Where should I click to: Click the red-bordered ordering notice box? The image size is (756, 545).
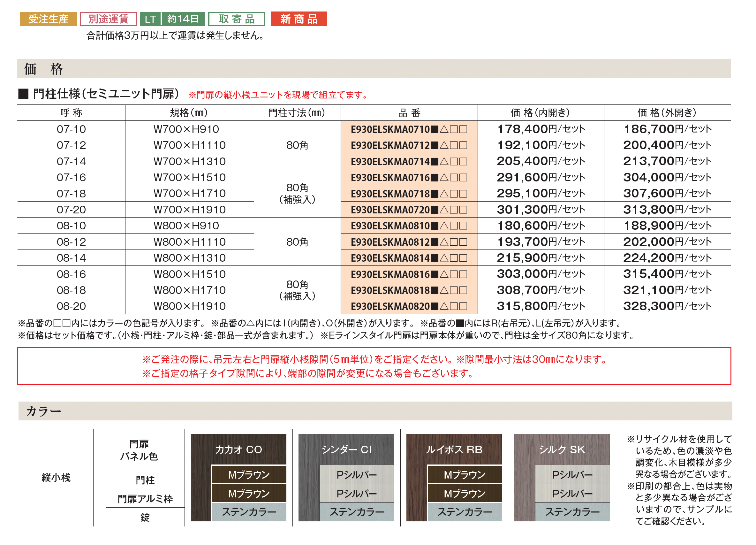point(374,366)
